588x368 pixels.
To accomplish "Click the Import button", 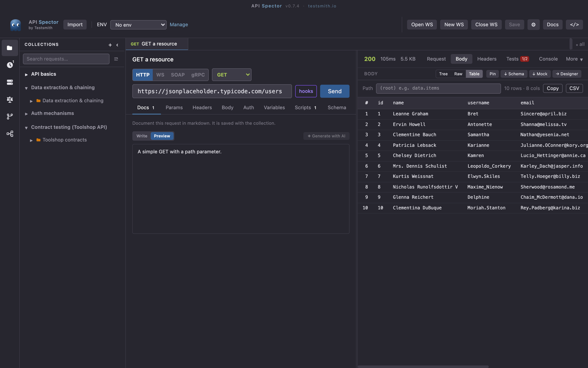I will click(x=75, y=25).
